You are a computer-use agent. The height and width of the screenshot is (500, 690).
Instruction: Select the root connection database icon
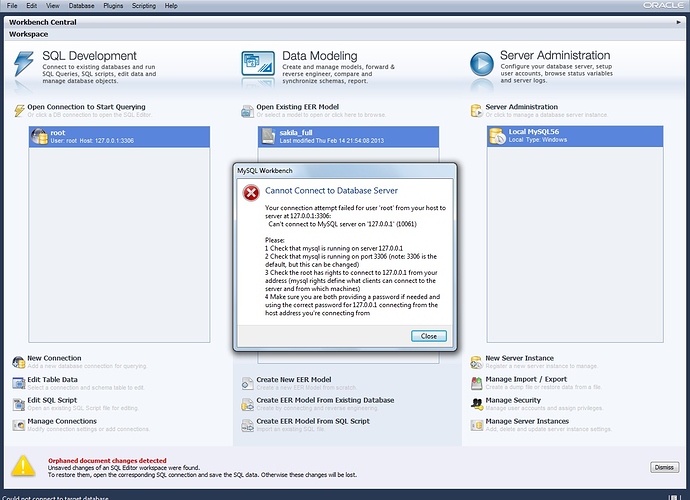pyautogui.click(x=39, y=136)
